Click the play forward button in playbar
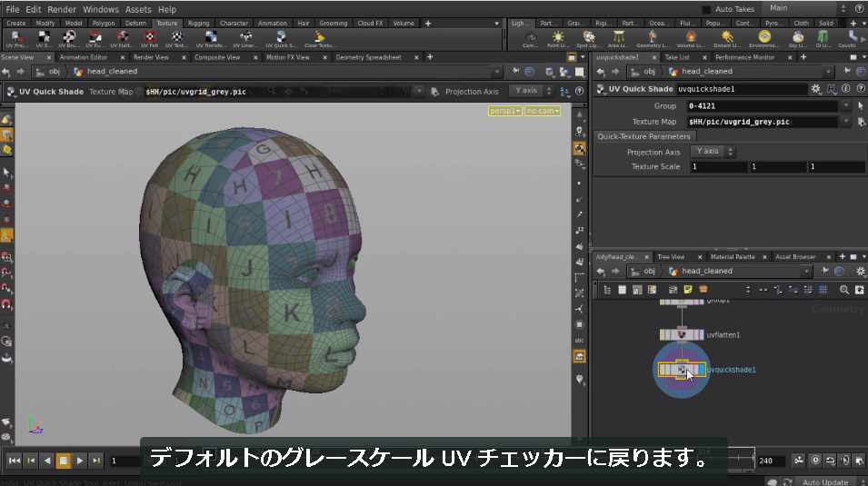This screenshot has width=868, height=486. (80, 460)
